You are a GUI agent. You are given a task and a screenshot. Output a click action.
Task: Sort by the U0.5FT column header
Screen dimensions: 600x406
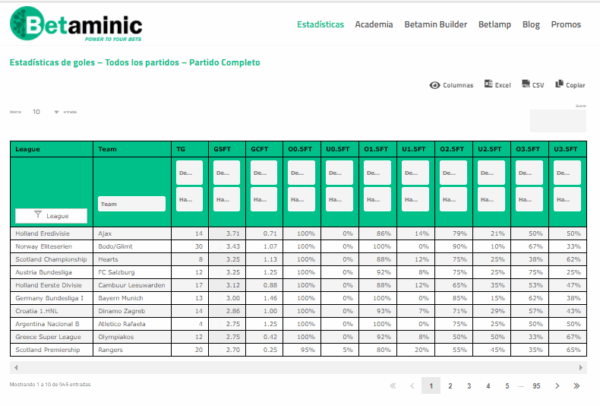coord(340,149)
